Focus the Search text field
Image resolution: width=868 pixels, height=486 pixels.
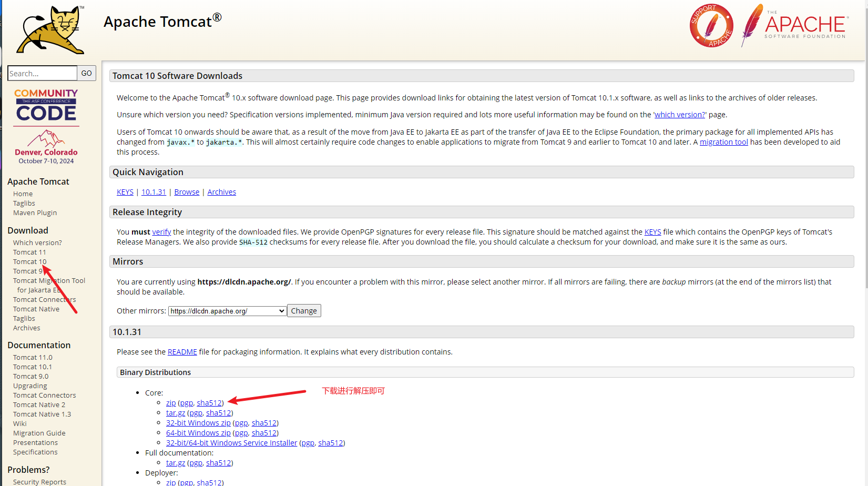[x=42, y=73]
